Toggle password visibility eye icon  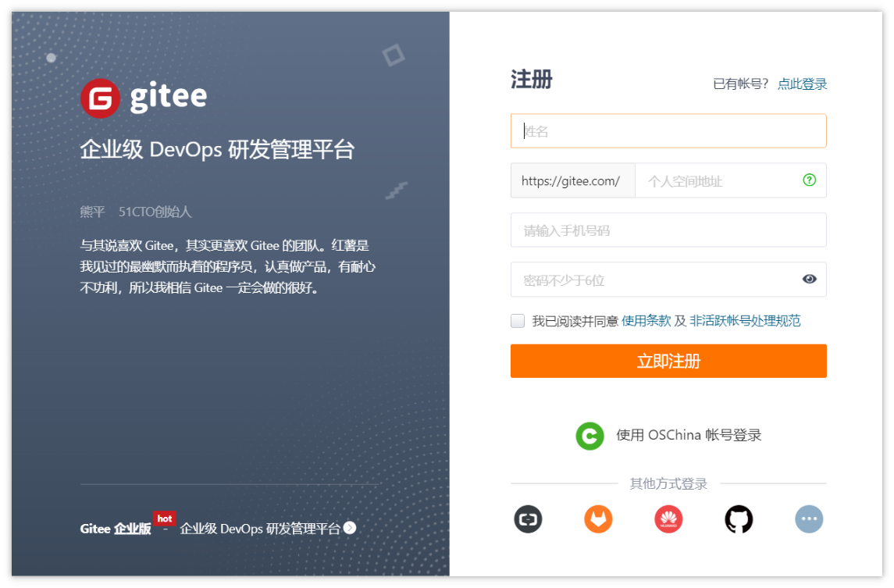tap(809, 279)
